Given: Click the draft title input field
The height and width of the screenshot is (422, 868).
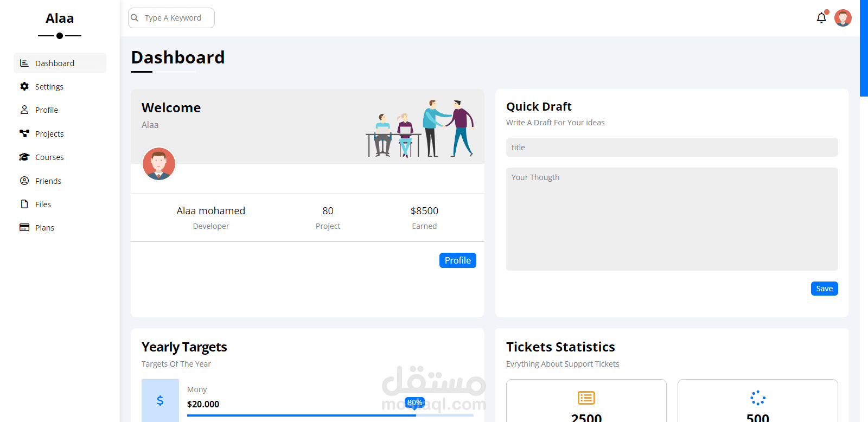Looking at the screenshot, I should 672,148.
